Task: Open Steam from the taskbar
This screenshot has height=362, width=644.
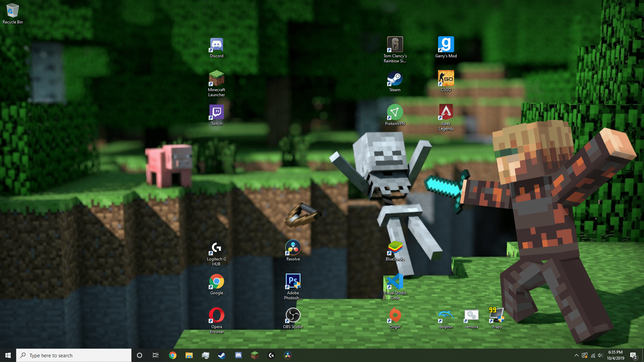Action: 222,355
